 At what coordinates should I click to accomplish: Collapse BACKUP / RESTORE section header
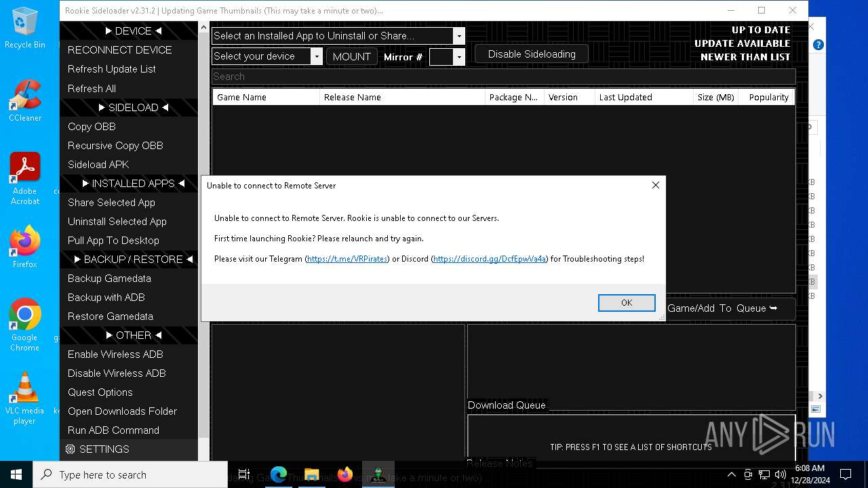[x=129, y=260]
